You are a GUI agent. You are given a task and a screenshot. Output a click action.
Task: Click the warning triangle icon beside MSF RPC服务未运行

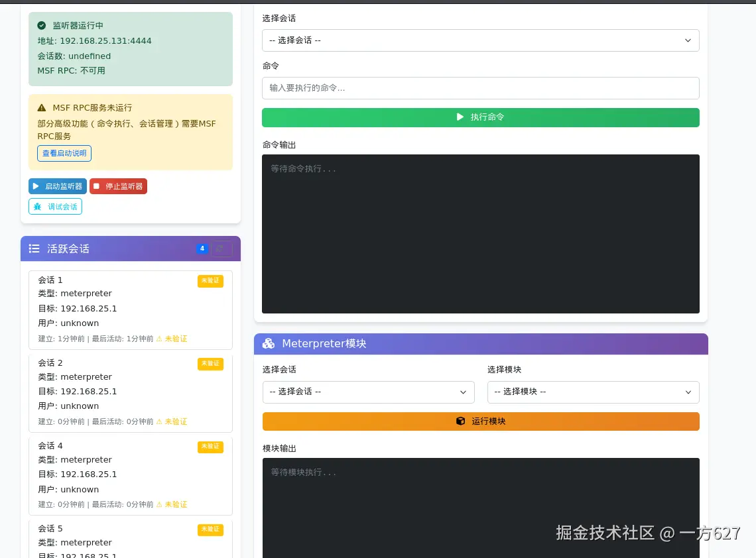tap(42, 108)
